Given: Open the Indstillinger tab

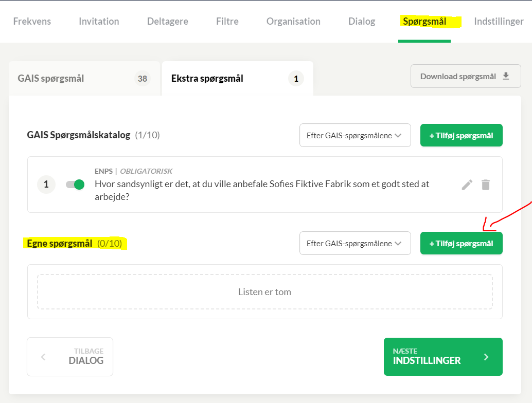Looking at the screenshot, I should click(499, 22).
